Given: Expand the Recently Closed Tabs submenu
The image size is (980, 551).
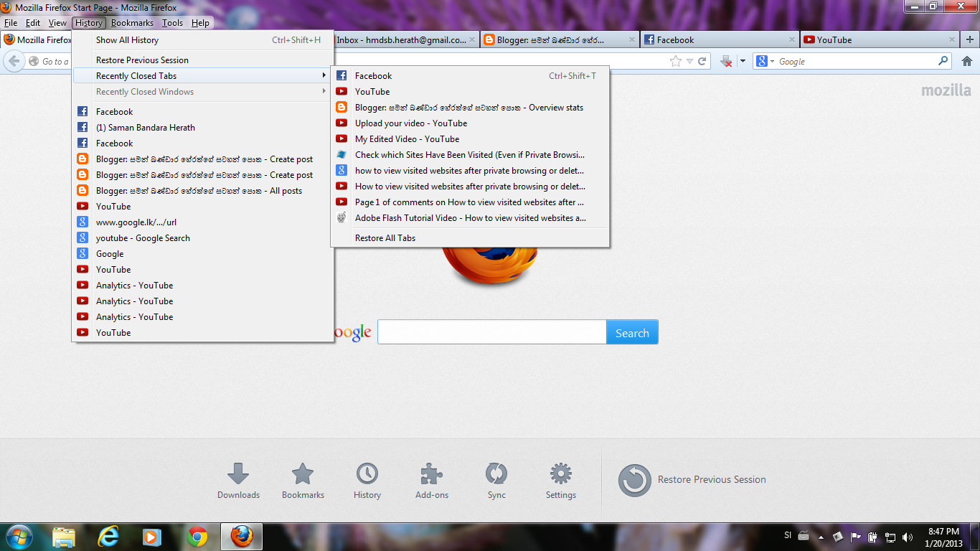Looking at the screenshot, I should point(203,76).
